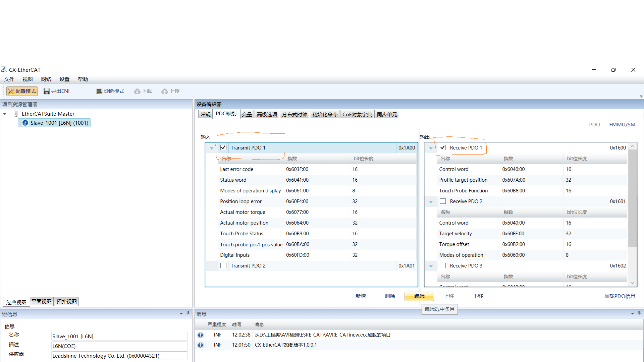Collapse the Receive PDO 3 section arrow
This screenshot has width=644, height=362.
coord(431,266)
